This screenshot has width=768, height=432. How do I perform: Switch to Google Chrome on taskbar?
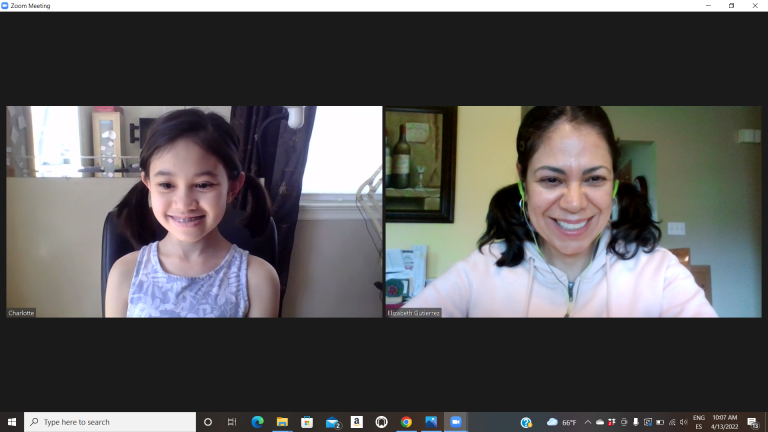(406, 422)
